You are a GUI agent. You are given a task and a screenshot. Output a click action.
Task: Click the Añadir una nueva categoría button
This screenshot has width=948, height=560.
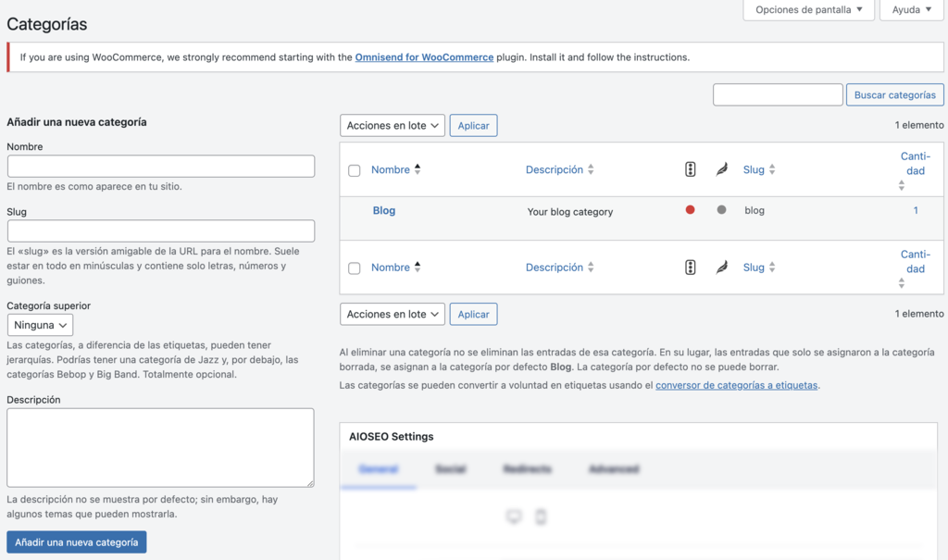(x=76, y=542)
